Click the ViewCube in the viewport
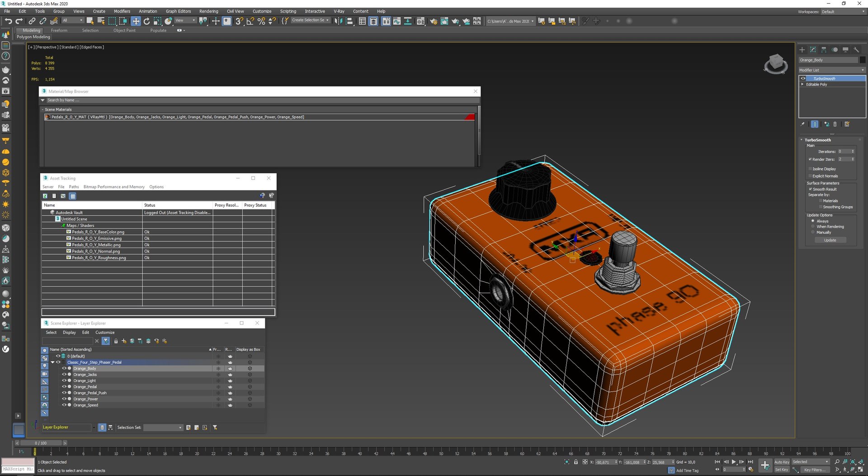Viewport: 868px width, 476px height. coord(776,64)
